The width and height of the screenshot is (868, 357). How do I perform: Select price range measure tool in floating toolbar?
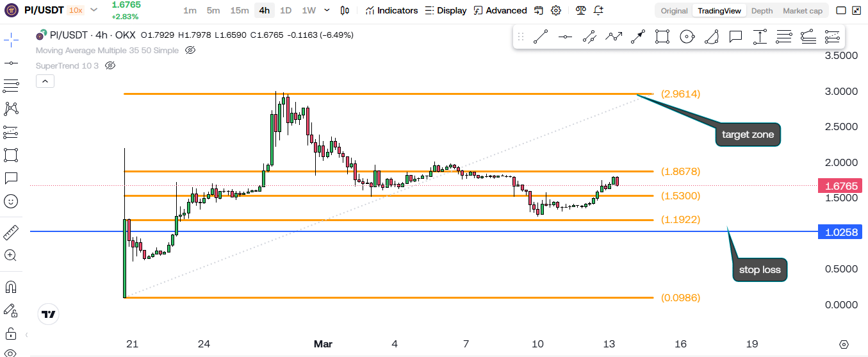(760, 37)
